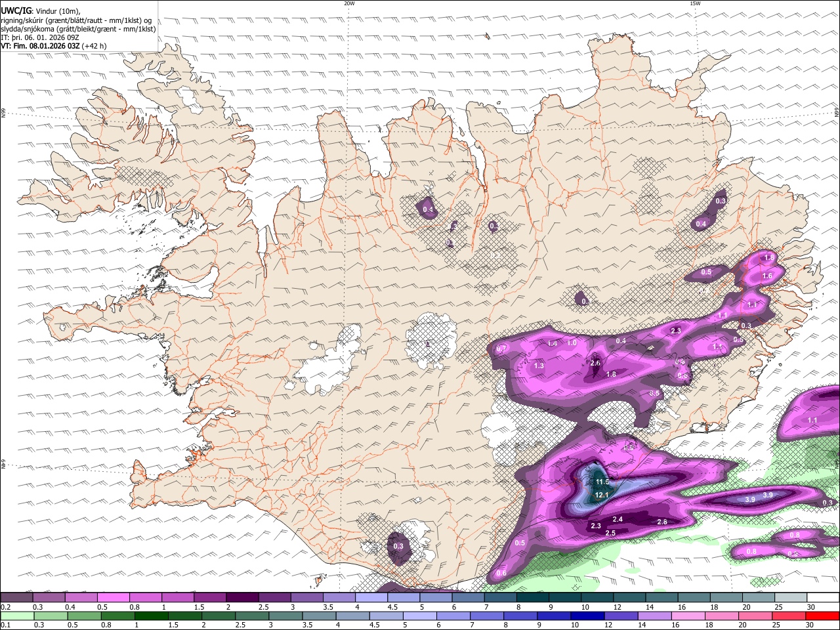Click the pale green 0.1–0.3 swatch, lower legend
Screen dimensions: 840x630
pos(16,616)
